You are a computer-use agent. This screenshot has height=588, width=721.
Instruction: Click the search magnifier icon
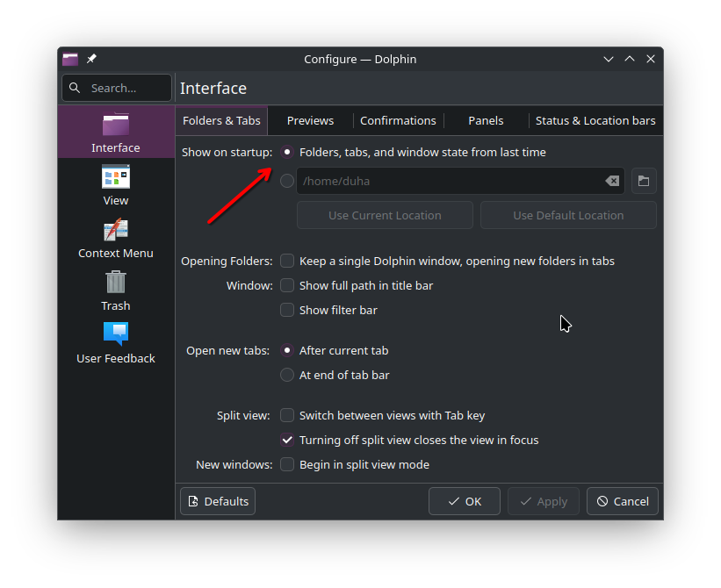[x=75, y=88]
